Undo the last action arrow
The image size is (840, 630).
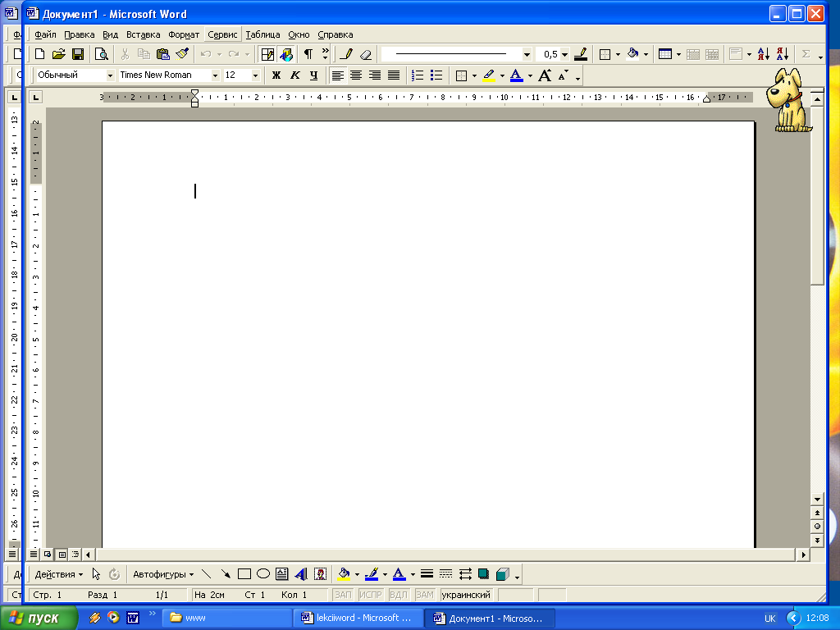206,54
